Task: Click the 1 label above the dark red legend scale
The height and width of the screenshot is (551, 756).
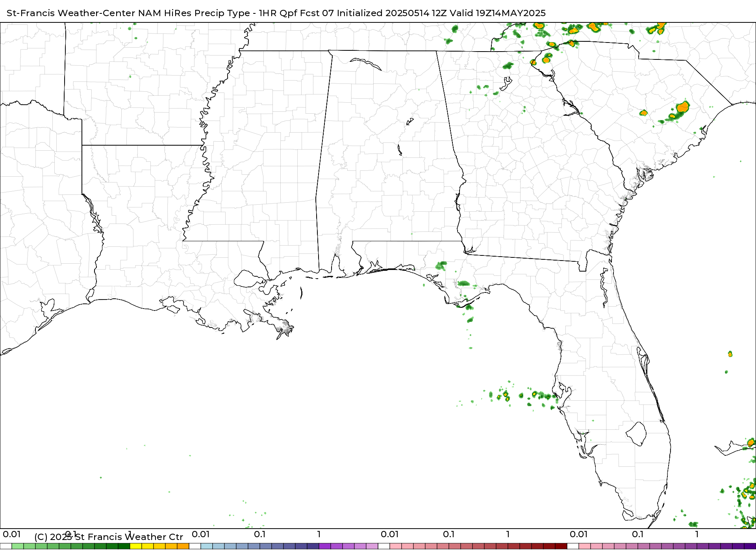Action: (x=508, y=534)
